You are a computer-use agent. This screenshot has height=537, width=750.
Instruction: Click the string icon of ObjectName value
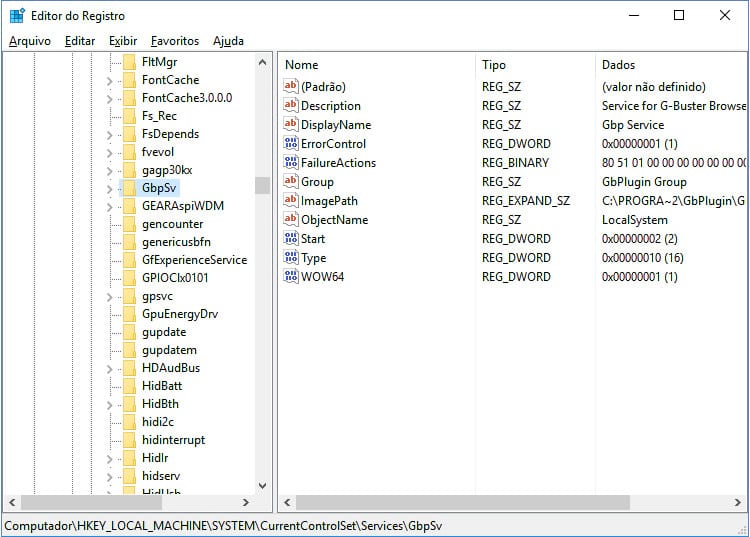click(x=290, y=219)
